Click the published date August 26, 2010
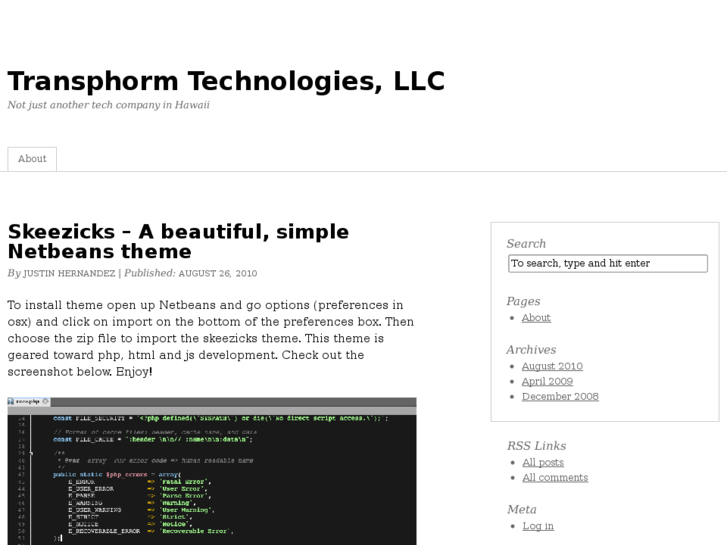 tap(217, 273)
